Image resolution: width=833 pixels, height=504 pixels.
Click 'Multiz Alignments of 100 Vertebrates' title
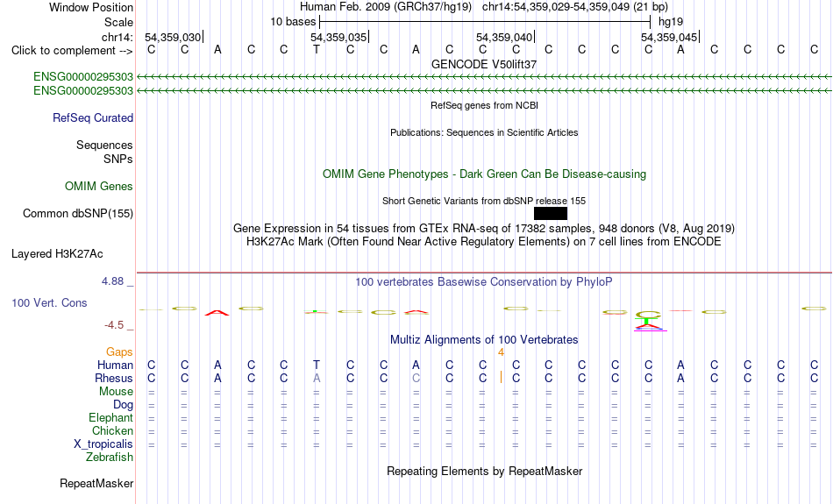(484, 340)
